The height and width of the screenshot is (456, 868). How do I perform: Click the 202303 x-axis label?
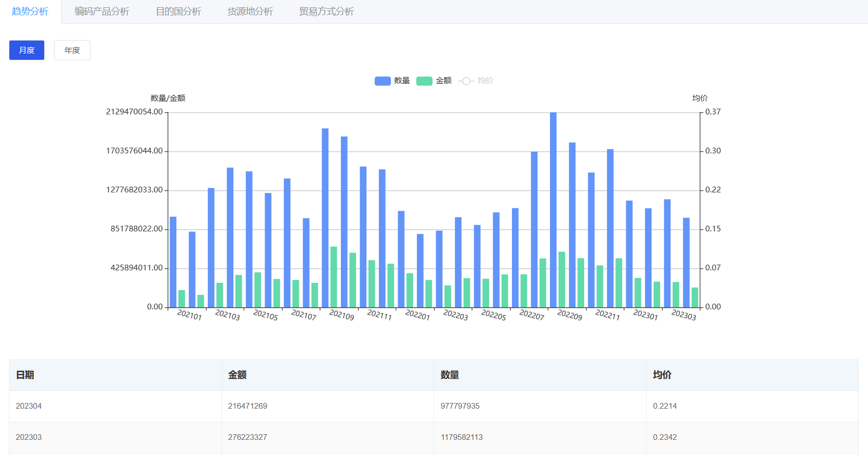pyautogui.click(x=683, y=315)
